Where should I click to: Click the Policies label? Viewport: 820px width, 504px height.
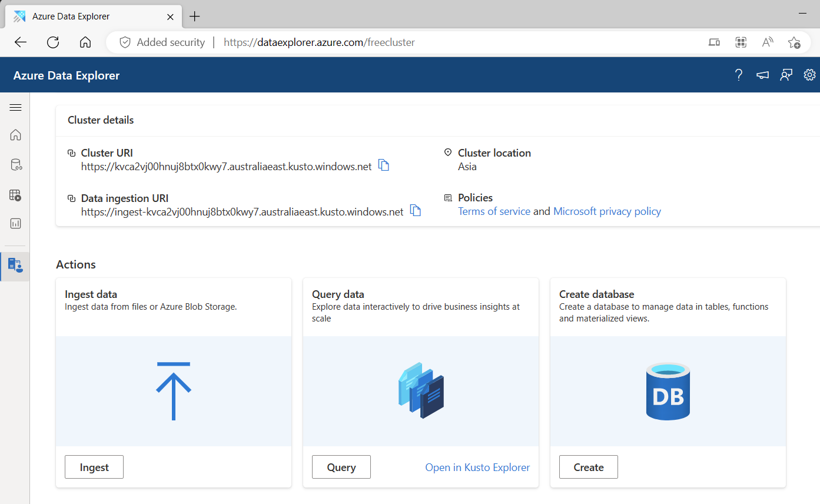coord(475,198)
